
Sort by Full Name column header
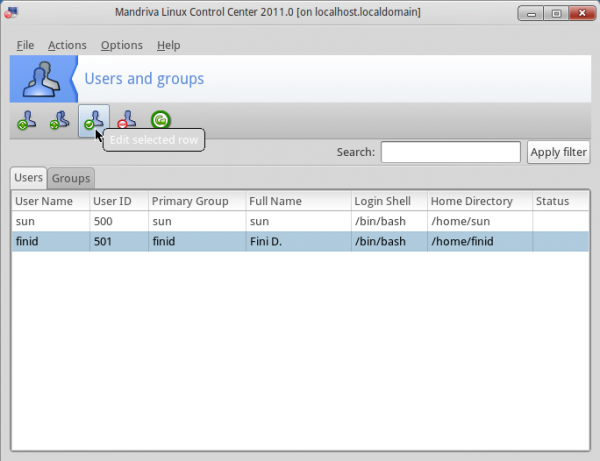pyautogui.click(x=298, y=201)
